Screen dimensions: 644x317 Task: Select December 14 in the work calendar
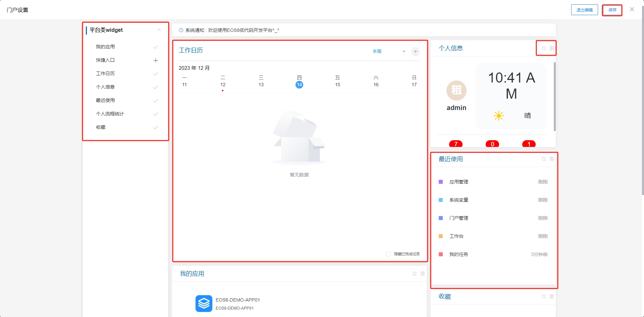(299, 85)
